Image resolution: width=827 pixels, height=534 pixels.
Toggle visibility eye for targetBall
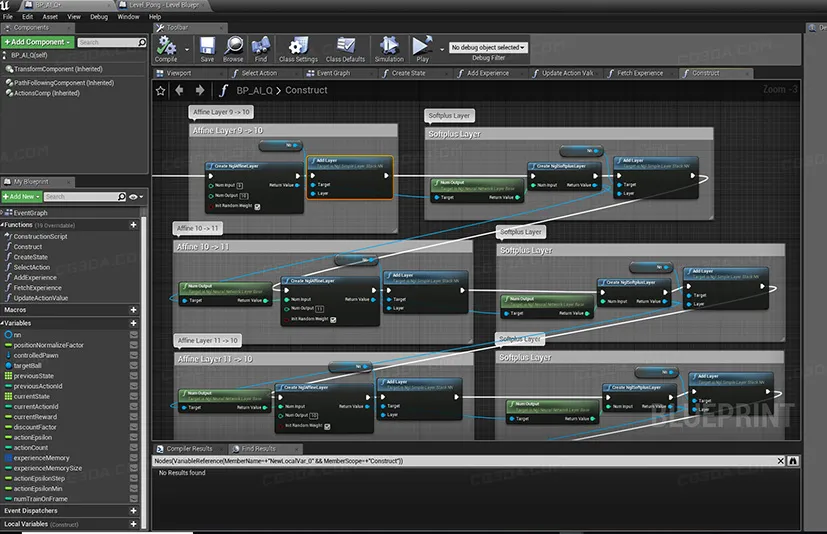pyautogui.click(x=134, y=365)
